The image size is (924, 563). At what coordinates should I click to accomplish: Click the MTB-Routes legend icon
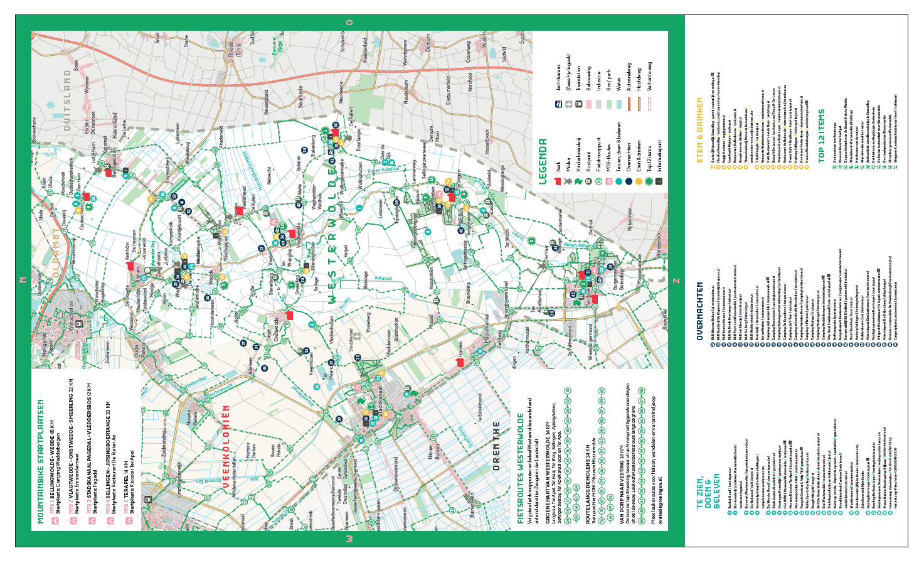tap(608, 181)
